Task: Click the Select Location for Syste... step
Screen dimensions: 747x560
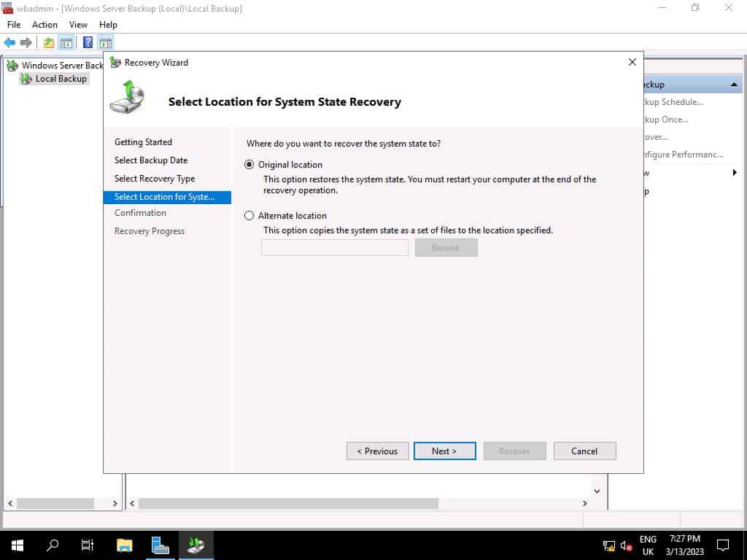Action: pos(167,197)
